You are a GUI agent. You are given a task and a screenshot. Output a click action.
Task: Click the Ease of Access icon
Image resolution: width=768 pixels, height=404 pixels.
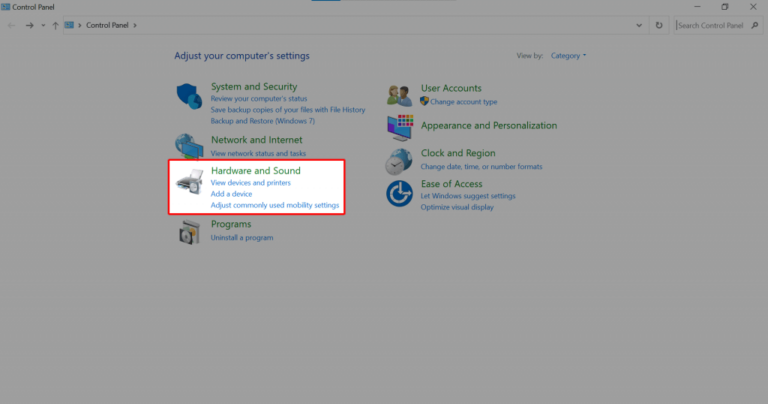[x=400, y=191]
